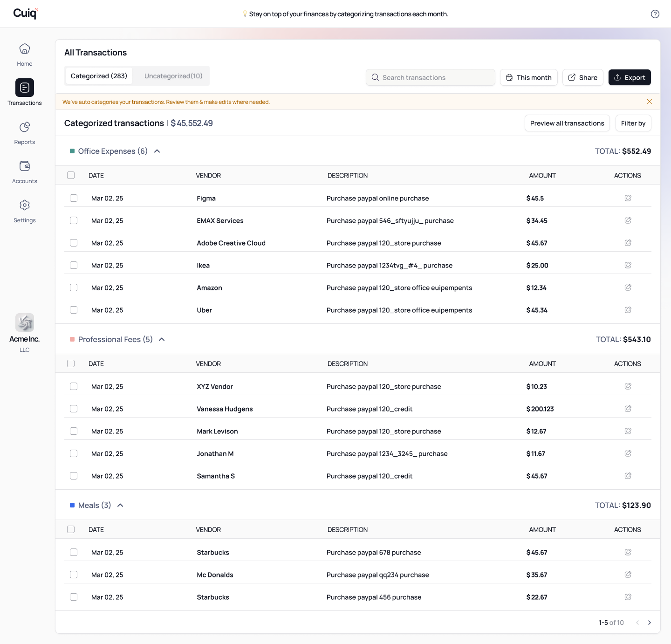Click the Cuiq logo

pyautogui.click(x=26, y=13)
